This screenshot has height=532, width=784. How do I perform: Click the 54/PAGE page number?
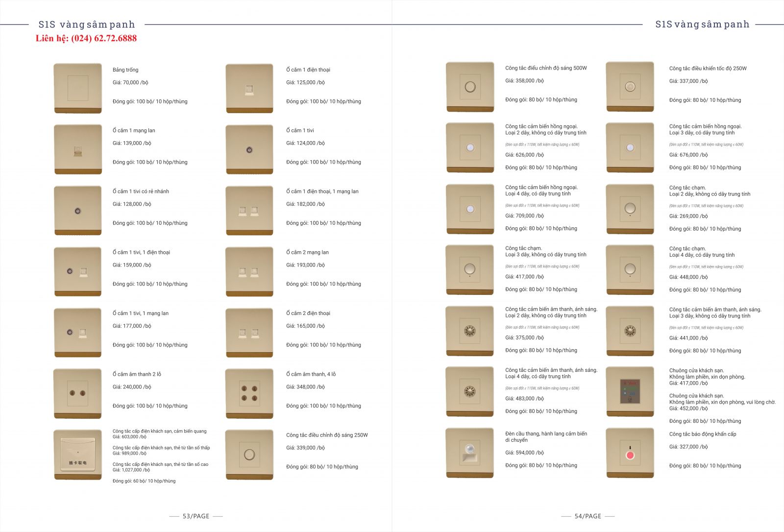(x=588, y=516)
